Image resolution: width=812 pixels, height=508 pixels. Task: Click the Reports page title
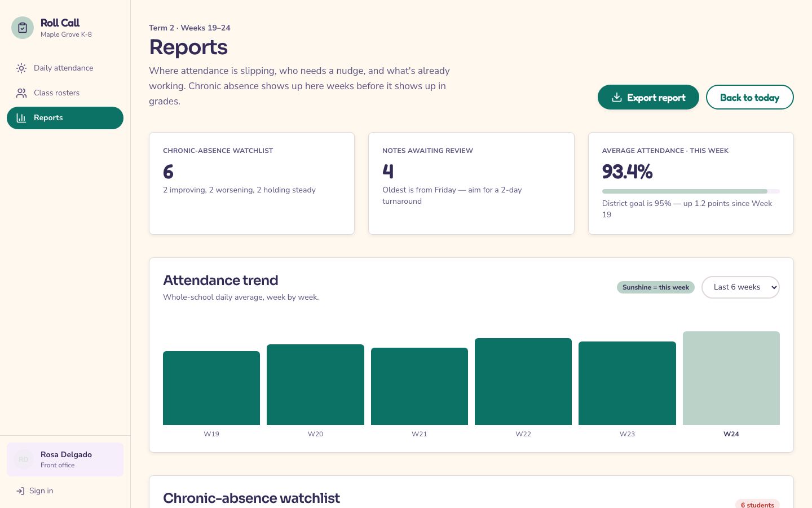[188, 47]
